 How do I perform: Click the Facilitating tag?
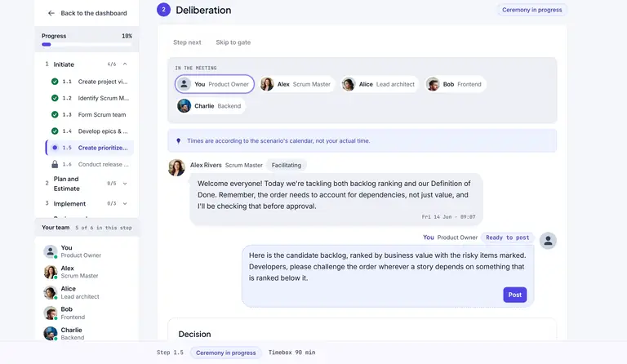click(x=287, y=165)
